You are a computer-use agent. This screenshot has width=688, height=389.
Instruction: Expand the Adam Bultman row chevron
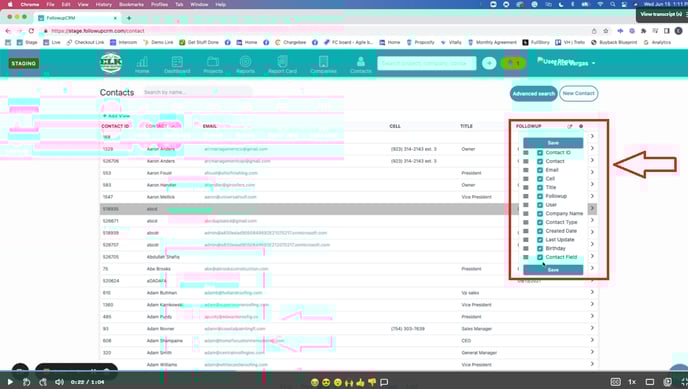(592, 292)
